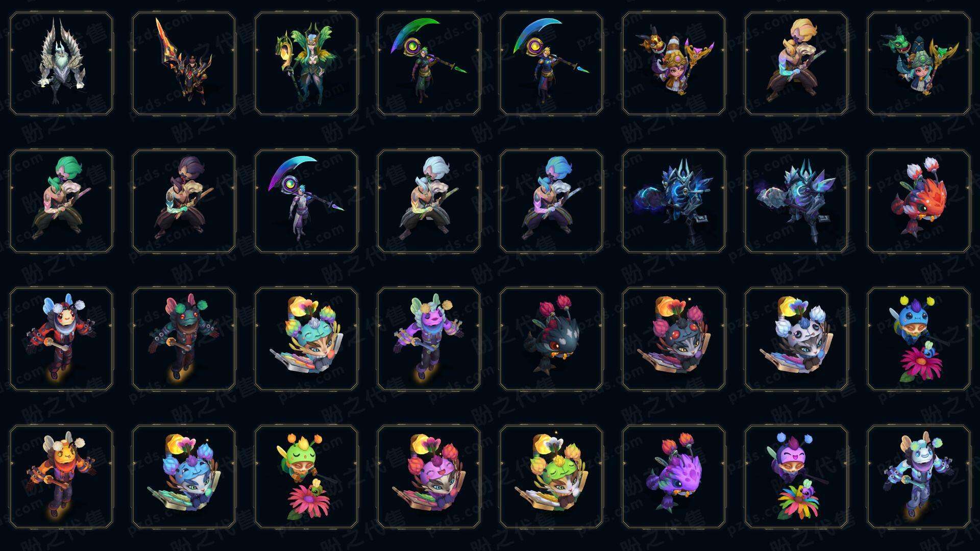The width and height of the screenshot is (980, 551).
Task: Select the white spiked winged creature thumbnail
Action: pos(61,64)
